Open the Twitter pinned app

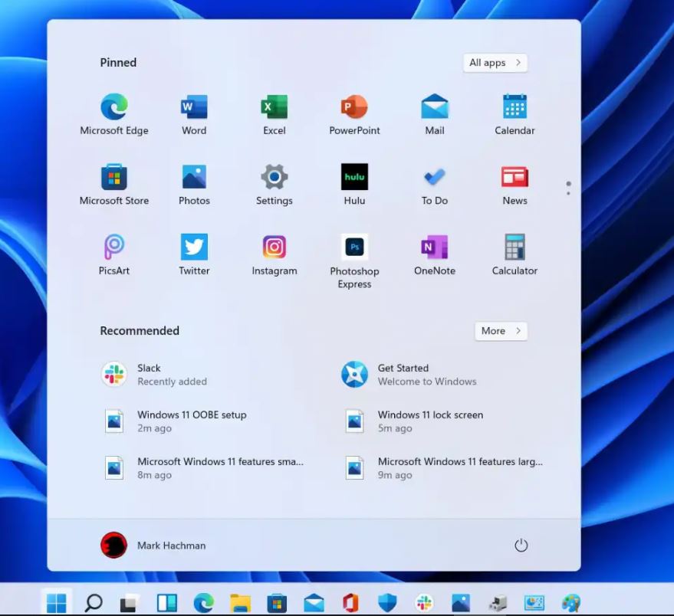pyautogui.click(x=194, y=254)
